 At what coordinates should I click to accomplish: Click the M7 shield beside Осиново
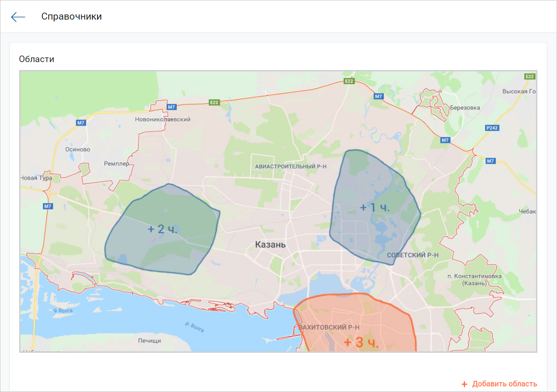pyautogui.click(x=81, y=123)
